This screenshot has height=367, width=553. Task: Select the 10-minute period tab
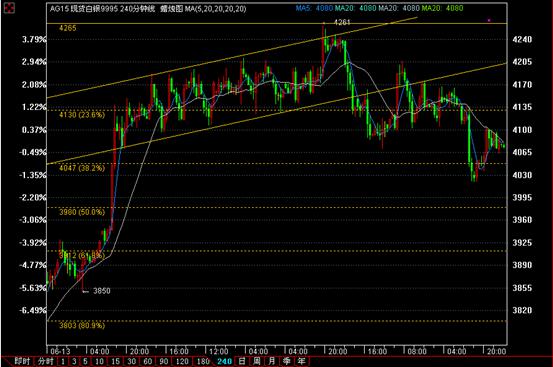99,361
